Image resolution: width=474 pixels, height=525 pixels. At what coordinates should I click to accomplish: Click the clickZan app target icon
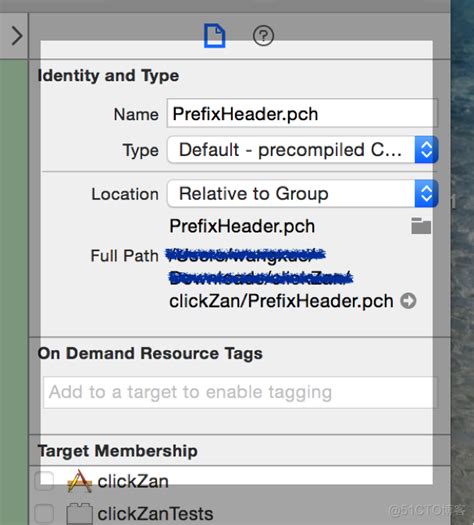(x=79, y=481)
